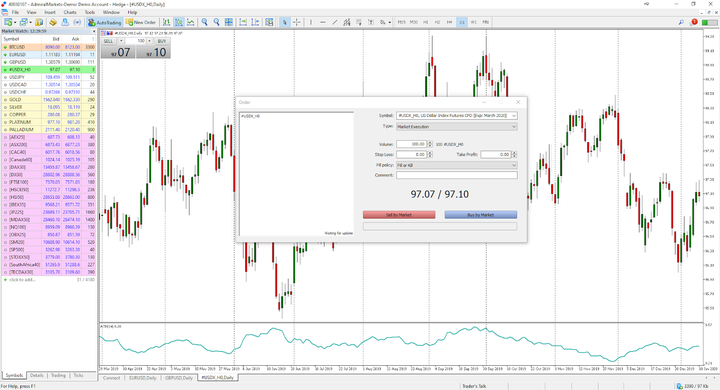720x390 pixels.
Task: Switch to EURUSD,Daily chart tab
Action: pyautogui.click(x=142, y=378)
